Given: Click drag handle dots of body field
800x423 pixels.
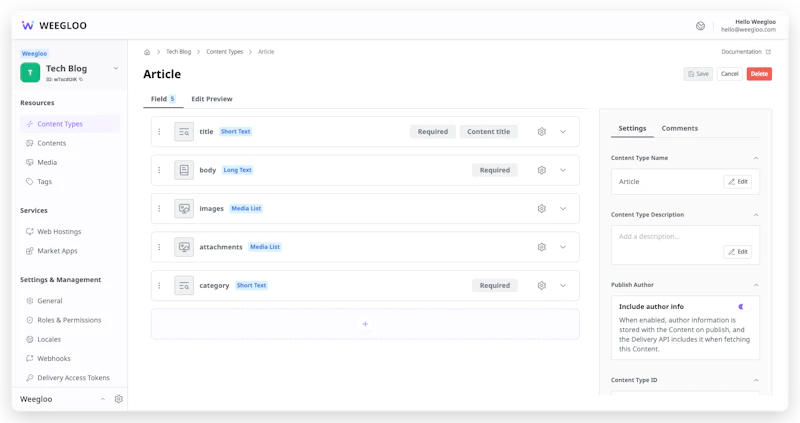Looking at the screenshot, I should click(x=159, y=170).
